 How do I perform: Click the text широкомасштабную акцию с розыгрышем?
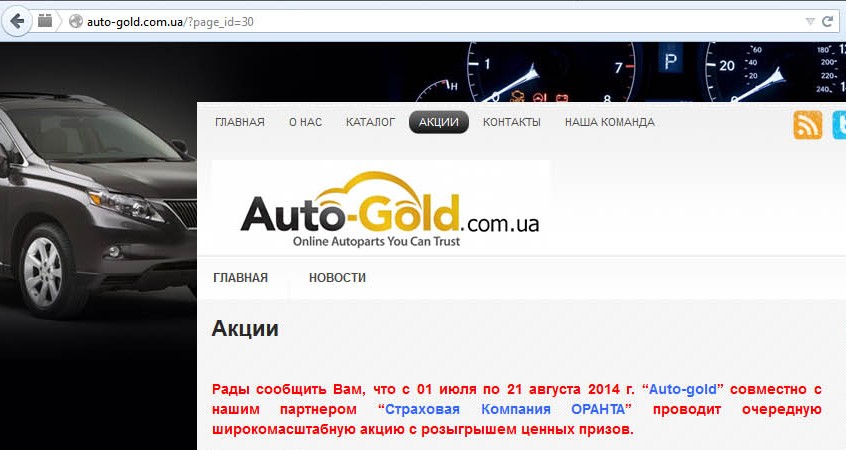[x=364, y=430]
